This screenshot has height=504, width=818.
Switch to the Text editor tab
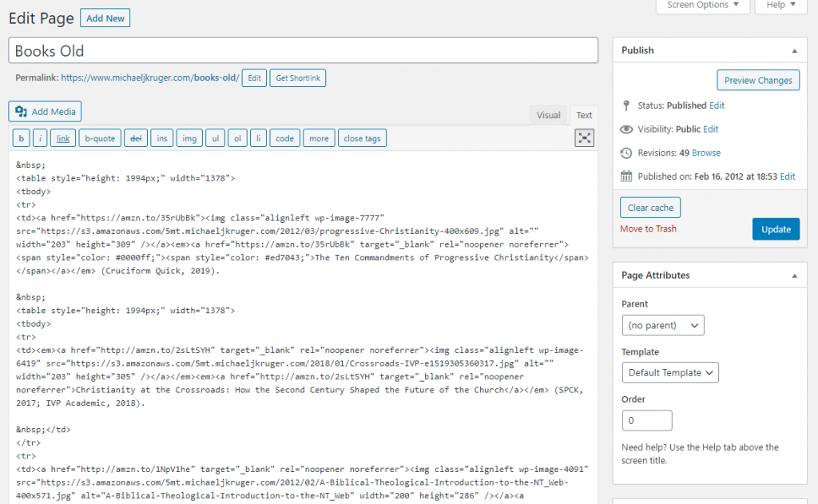(584, 115)
